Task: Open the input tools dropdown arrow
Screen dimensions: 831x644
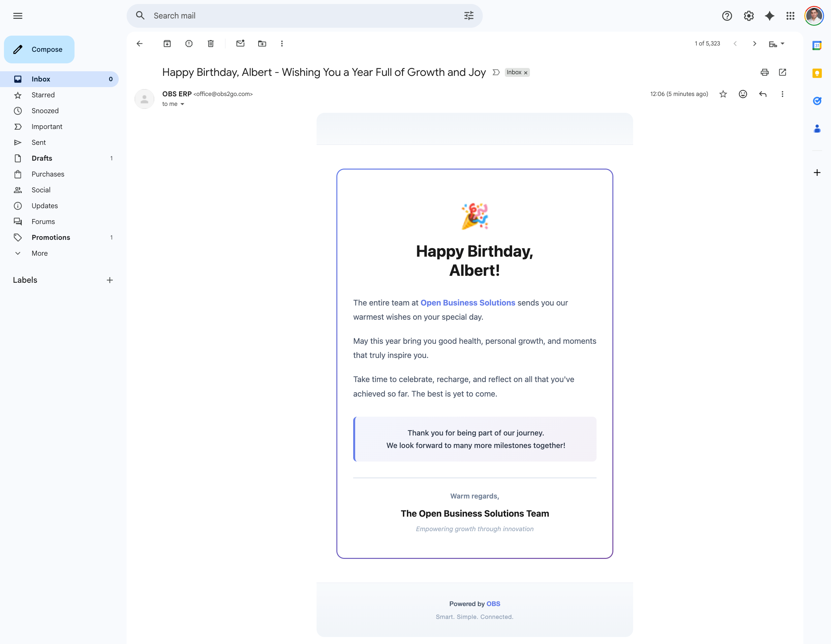Action: pyautogui.click(x=782, y=44)
